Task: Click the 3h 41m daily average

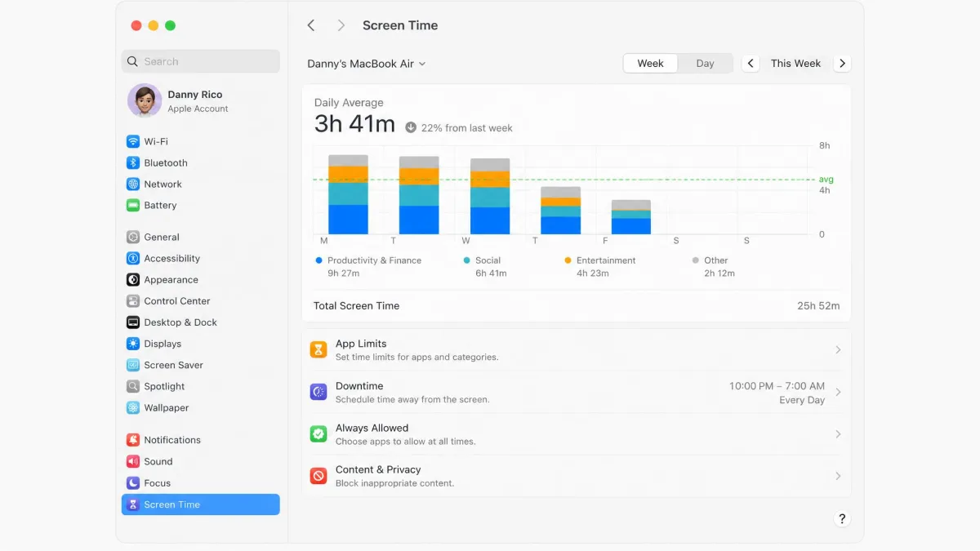Action: pyautogui.click(x=354, y=124)
